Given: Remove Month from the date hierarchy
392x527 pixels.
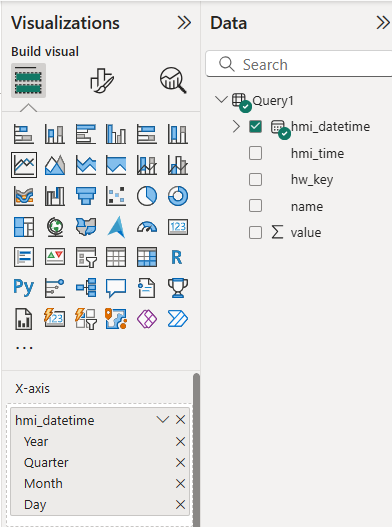Looking at the screenshot, I should pyautogui.click(x=181, y=484).
